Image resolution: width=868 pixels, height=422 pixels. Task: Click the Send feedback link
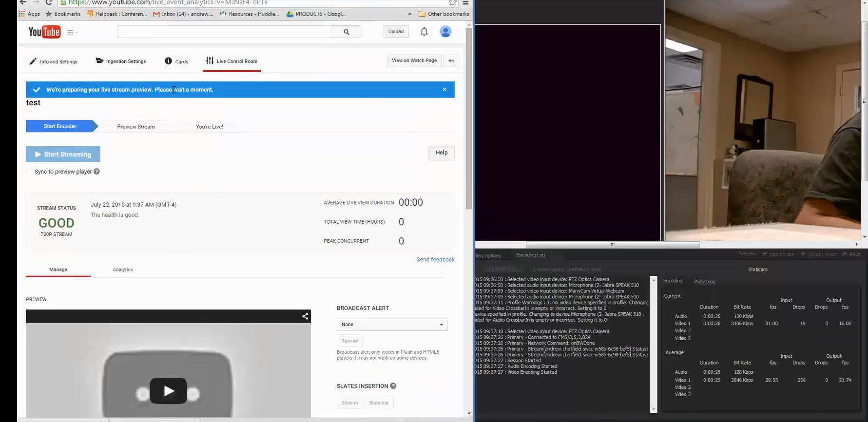click(436, 259)
